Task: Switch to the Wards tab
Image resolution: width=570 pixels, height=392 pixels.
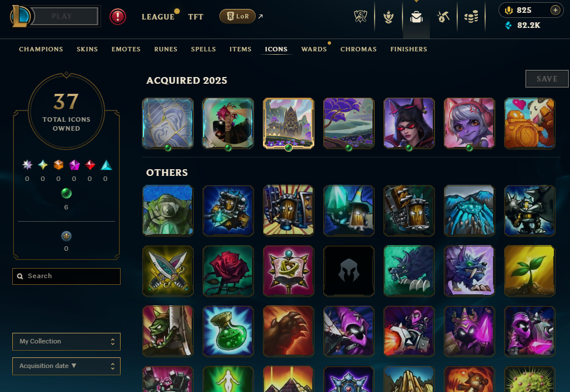Action: pos(314,49)
